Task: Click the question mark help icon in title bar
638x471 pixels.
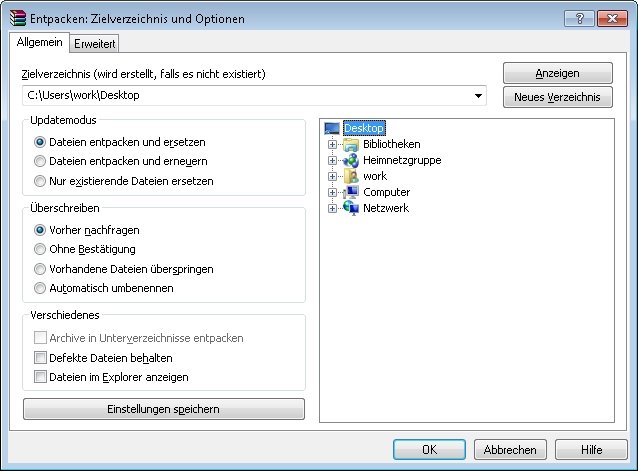Action: (x=579, y=18)
